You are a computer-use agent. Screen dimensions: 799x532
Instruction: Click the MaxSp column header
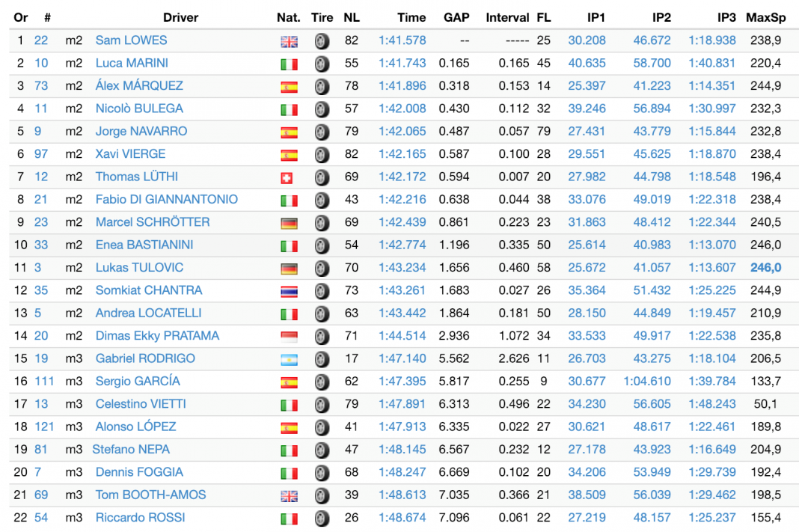(765, 17)
